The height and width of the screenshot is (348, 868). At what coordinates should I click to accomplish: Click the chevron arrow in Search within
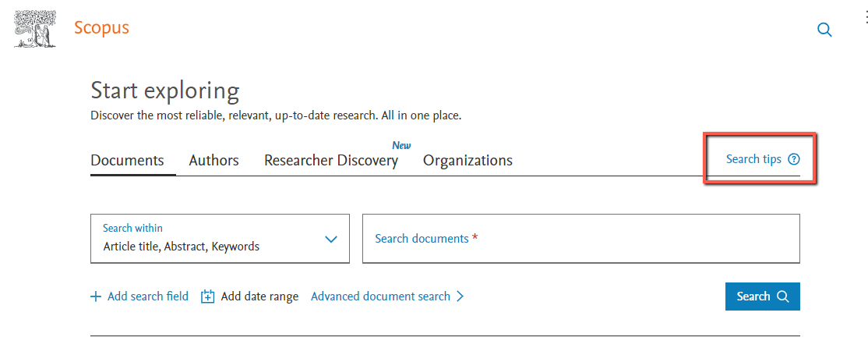(x=331, y=240)
